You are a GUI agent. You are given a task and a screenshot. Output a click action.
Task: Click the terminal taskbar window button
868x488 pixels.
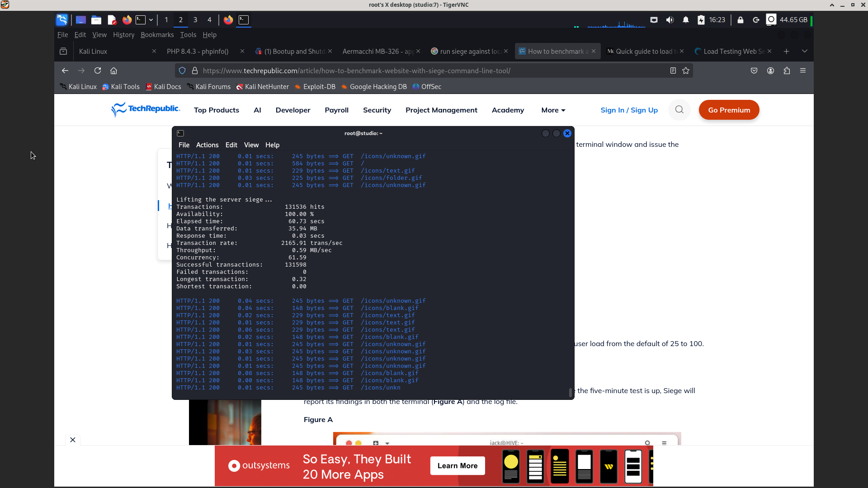click(244, 19)
